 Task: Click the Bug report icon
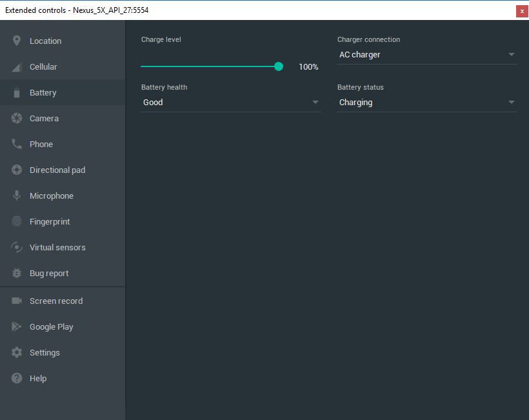click(17, 273)
